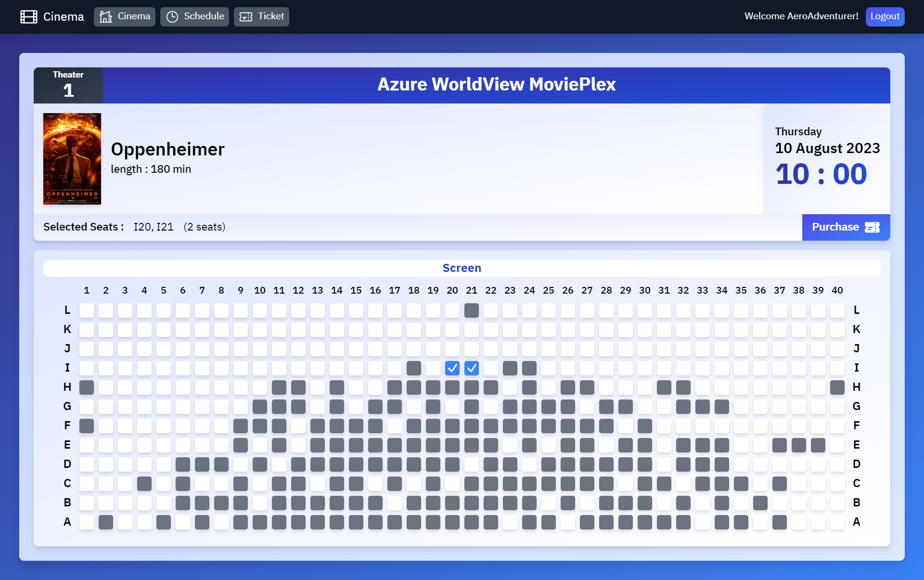Select seat K20
Screen dimensions: 924x580
point(452,330)
